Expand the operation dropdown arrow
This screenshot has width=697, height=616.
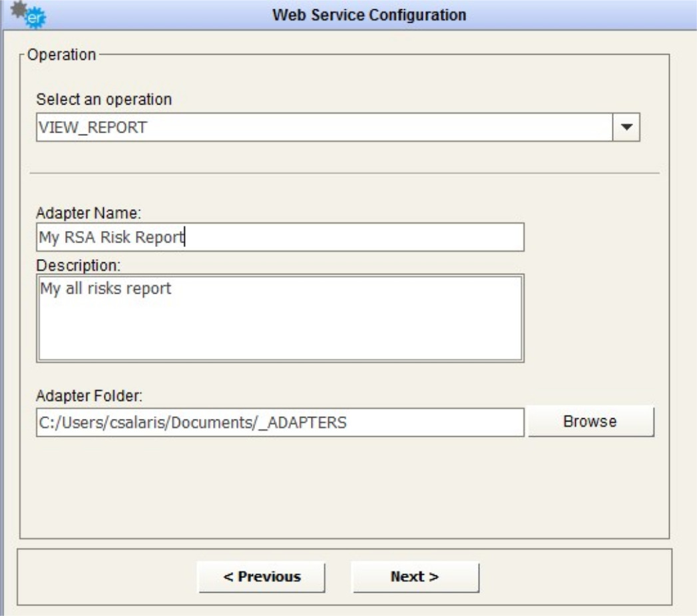[626, 128]
